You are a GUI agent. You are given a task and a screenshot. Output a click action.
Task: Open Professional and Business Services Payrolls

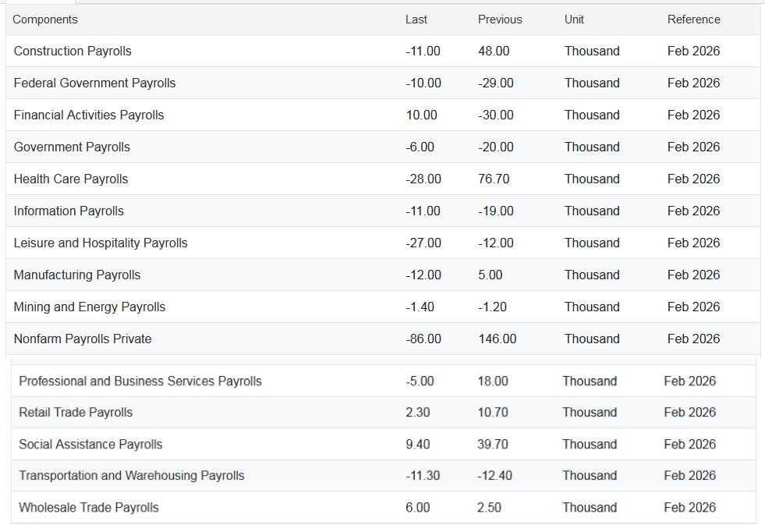140,381
